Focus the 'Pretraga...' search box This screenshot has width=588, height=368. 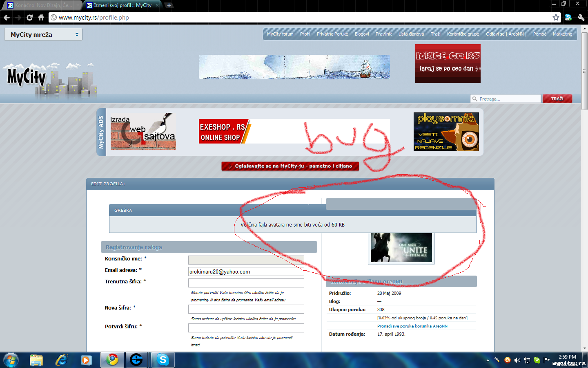point(506,99)
